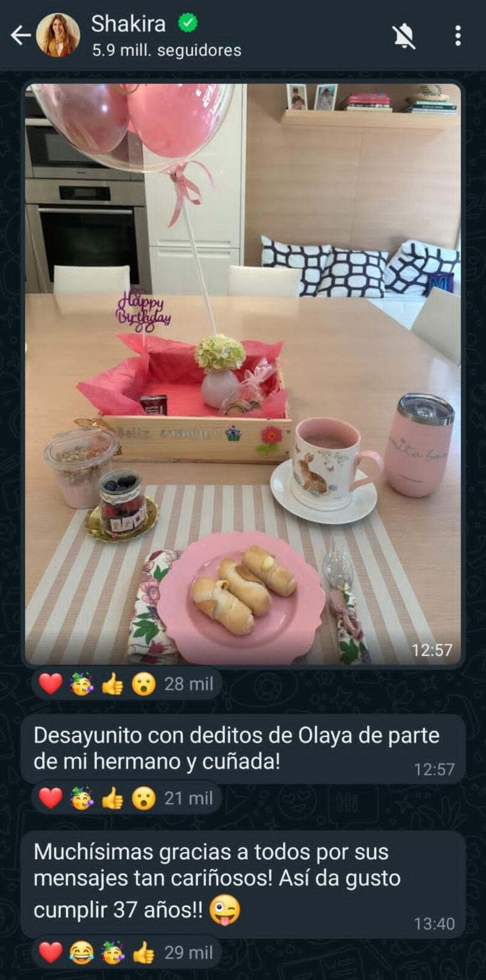Tap the thumbs up reaction under photo

tap(112, 684)
